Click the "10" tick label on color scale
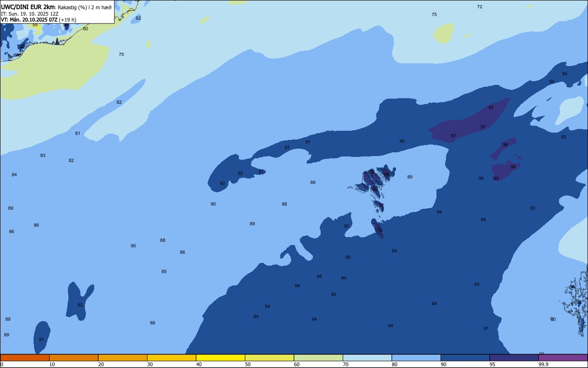The height and width of the screenshot is (368, 588). [52, 364]
